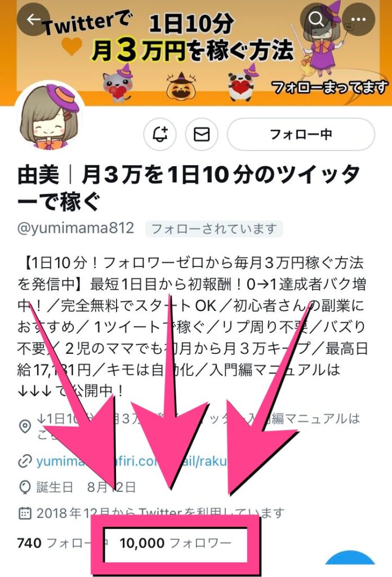
Task: Tap the blue compose tweet button
Action: click(x=350, y=563)
